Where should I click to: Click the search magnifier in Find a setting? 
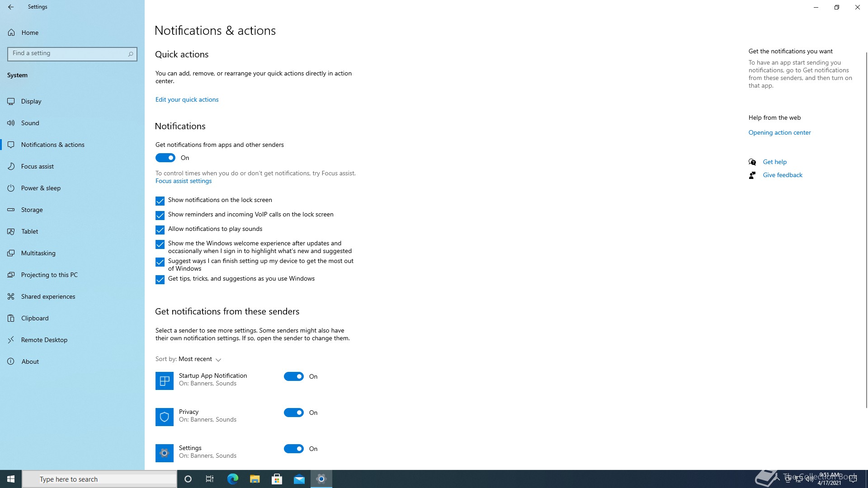[x=130, y=54]
